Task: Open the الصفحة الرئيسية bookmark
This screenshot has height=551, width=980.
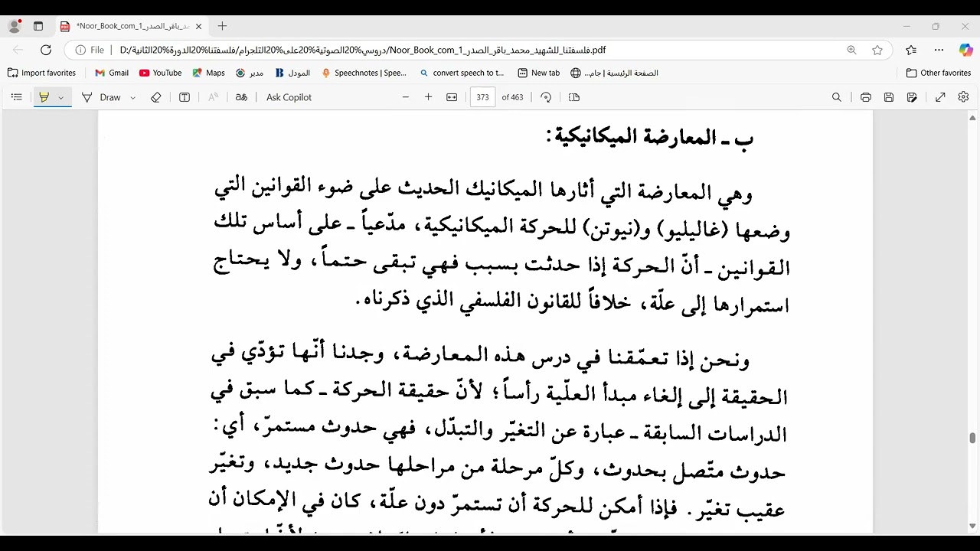Action: point(615,73)
